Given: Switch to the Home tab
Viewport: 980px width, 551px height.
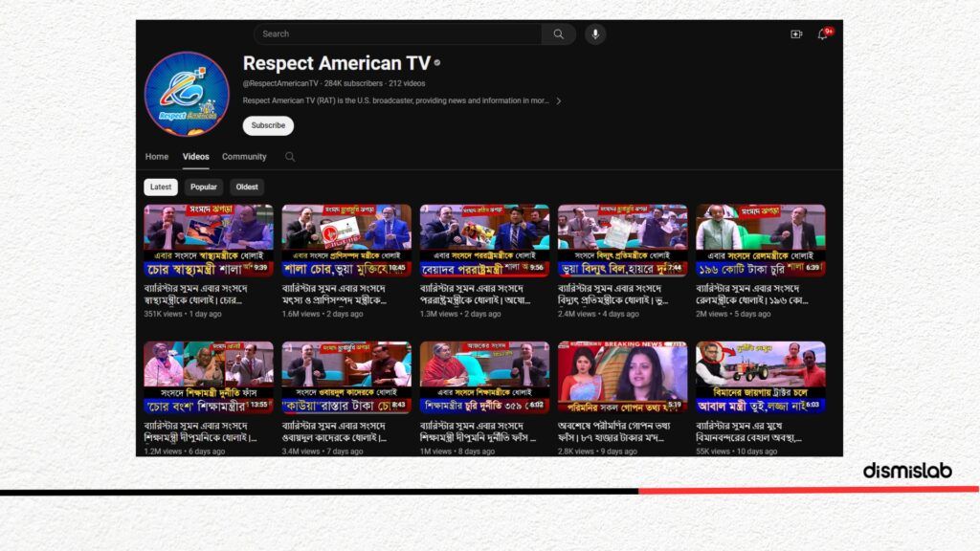Looking at the screenshot, I should coord(157,157).
